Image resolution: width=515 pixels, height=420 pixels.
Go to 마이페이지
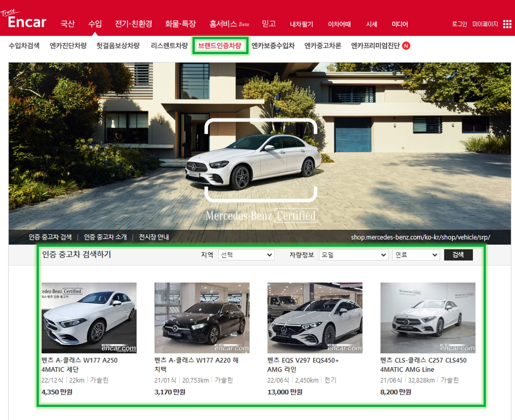click(485, 24)
